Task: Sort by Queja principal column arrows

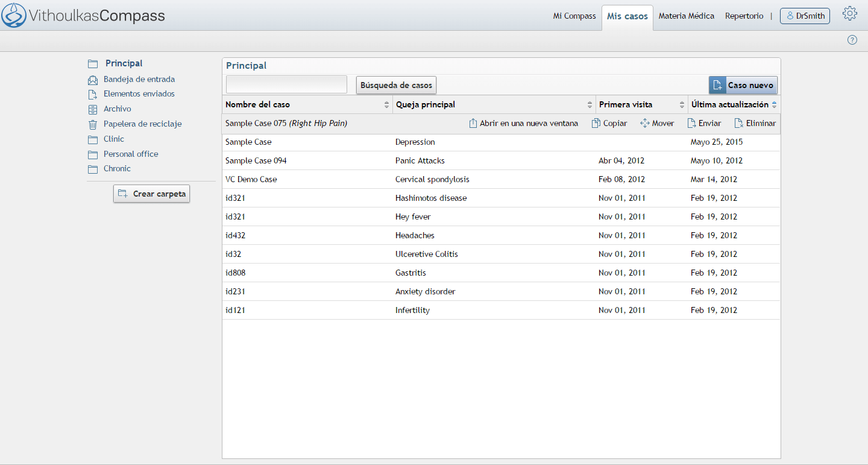Action: (590, 105)
